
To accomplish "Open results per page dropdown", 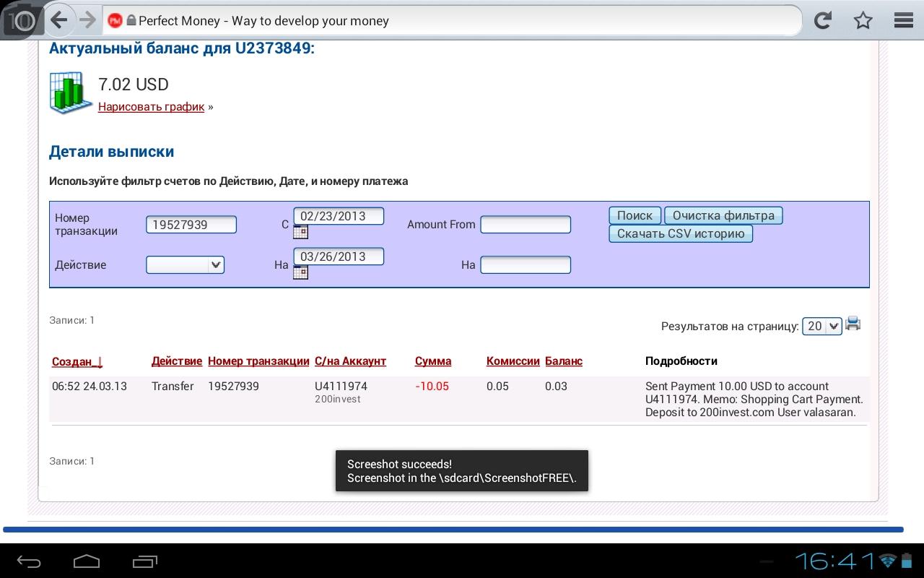I will [822, 327].
